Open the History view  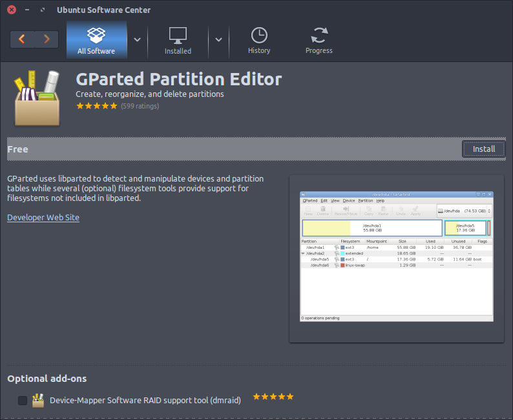pos(259,41)
